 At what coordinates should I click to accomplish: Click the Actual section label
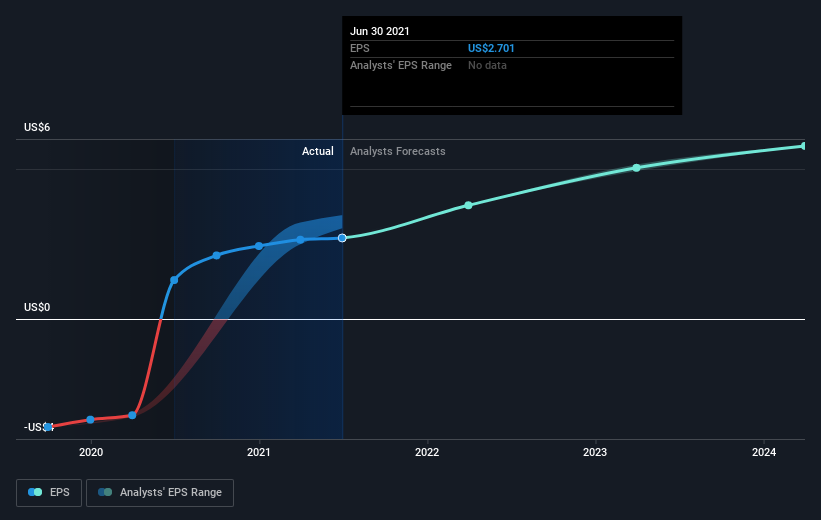pyautogui.click(x=317, y=151)
